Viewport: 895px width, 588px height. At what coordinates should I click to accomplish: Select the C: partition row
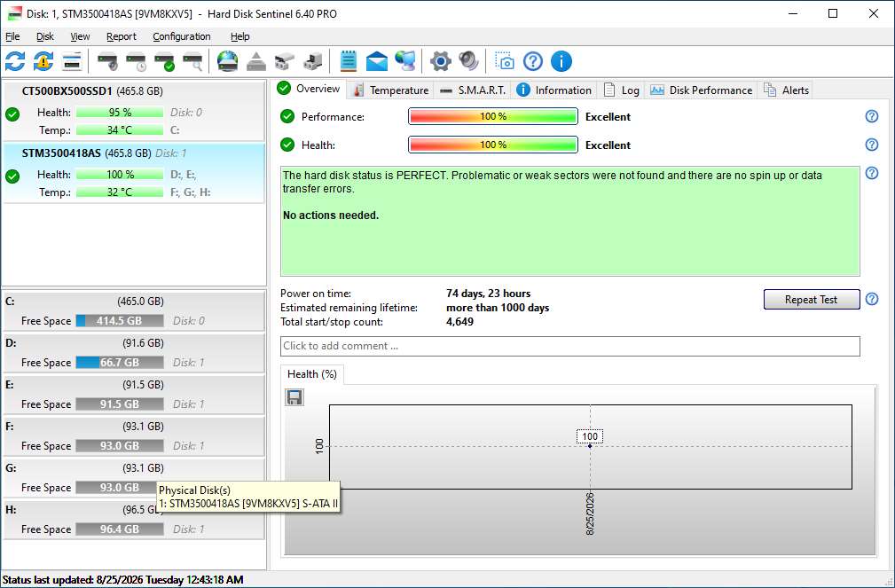[x=134, y=310]
